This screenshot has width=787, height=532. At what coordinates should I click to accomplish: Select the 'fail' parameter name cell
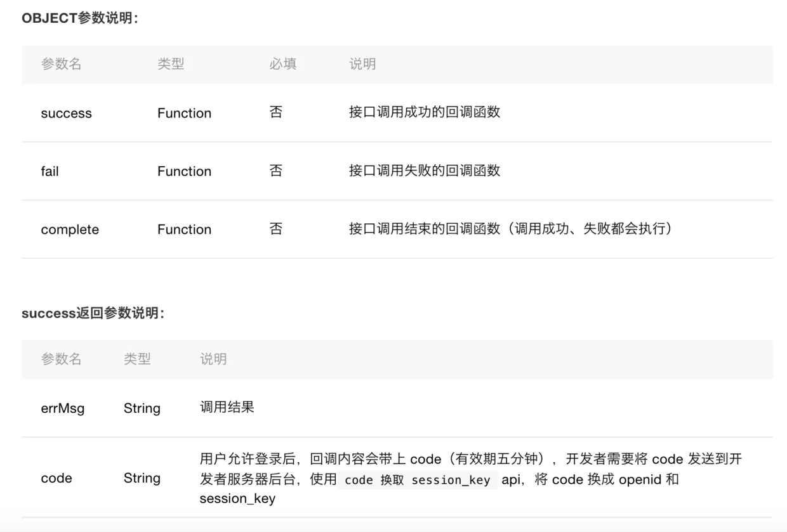50,171
